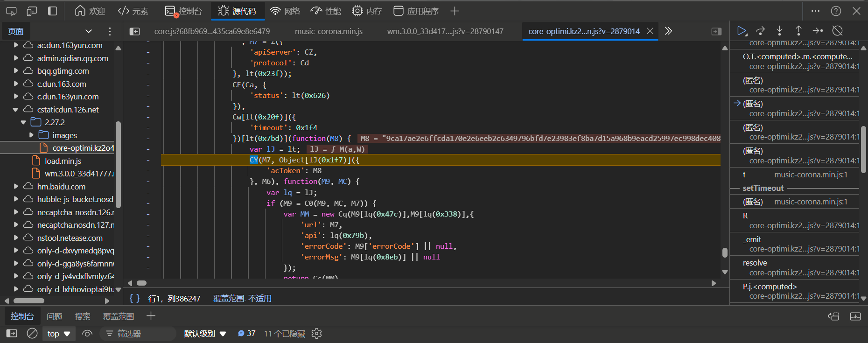Open console settings gear
Screen dimensions: 868x343
coord(317,334)
